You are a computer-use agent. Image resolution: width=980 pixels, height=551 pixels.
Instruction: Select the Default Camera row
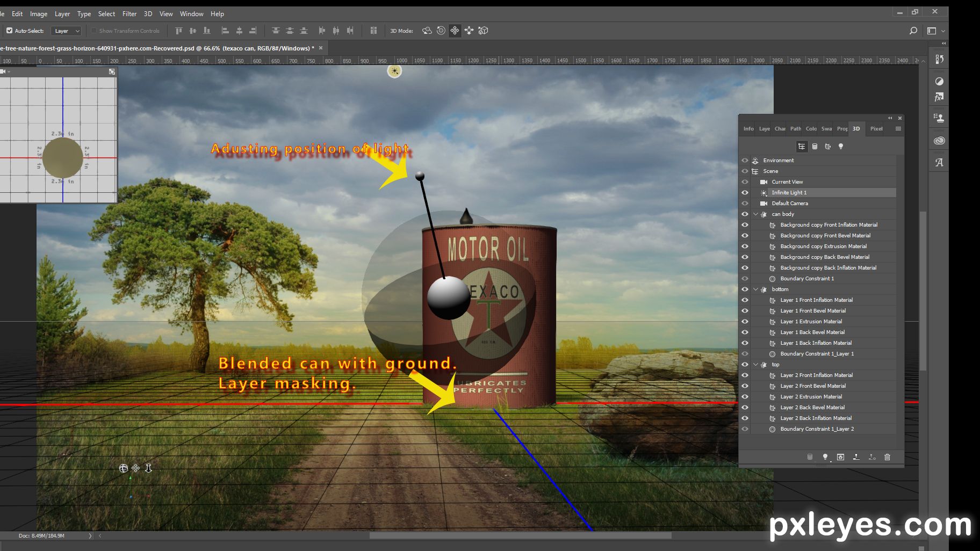[x=824, y=203]
